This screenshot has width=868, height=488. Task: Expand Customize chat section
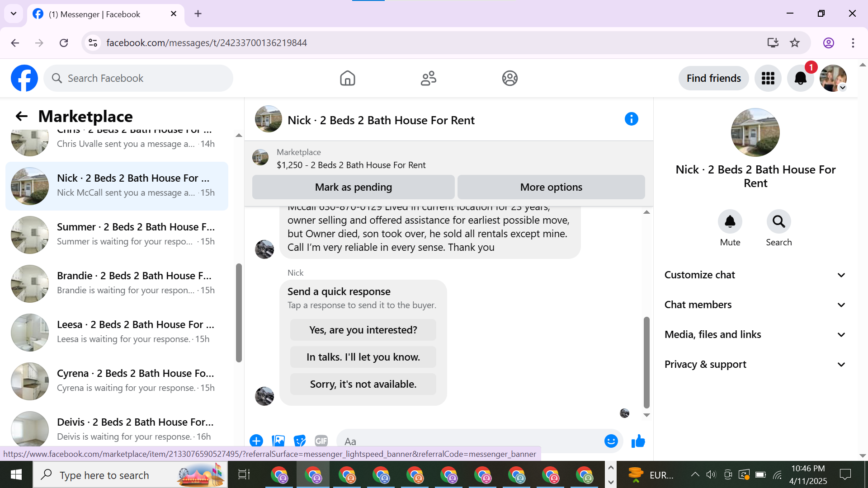click(755, 275)
